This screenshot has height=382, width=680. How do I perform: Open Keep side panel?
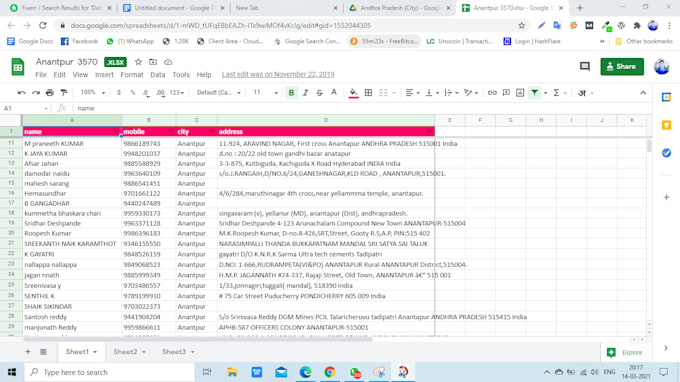pos(667,125)
